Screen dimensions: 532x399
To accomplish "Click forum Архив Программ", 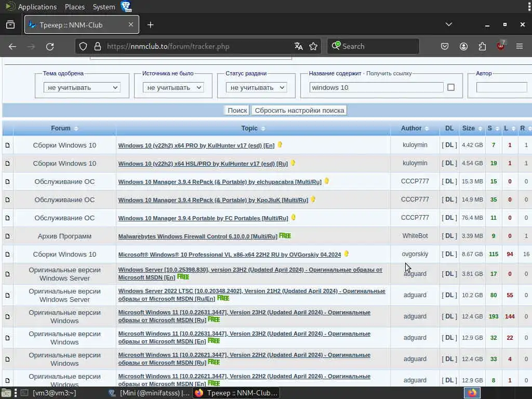I will pos(64,236).
